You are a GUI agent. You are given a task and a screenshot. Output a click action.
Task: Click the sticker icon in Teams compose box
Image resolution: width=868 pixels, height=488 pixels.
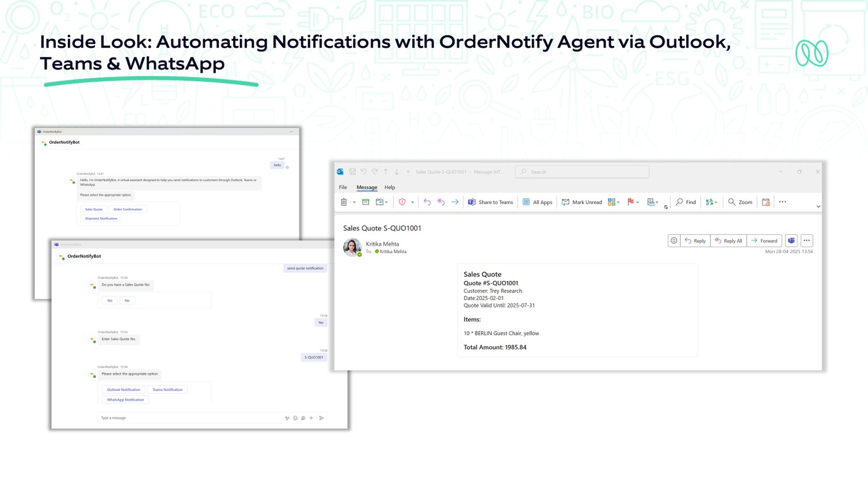point(303,418)
